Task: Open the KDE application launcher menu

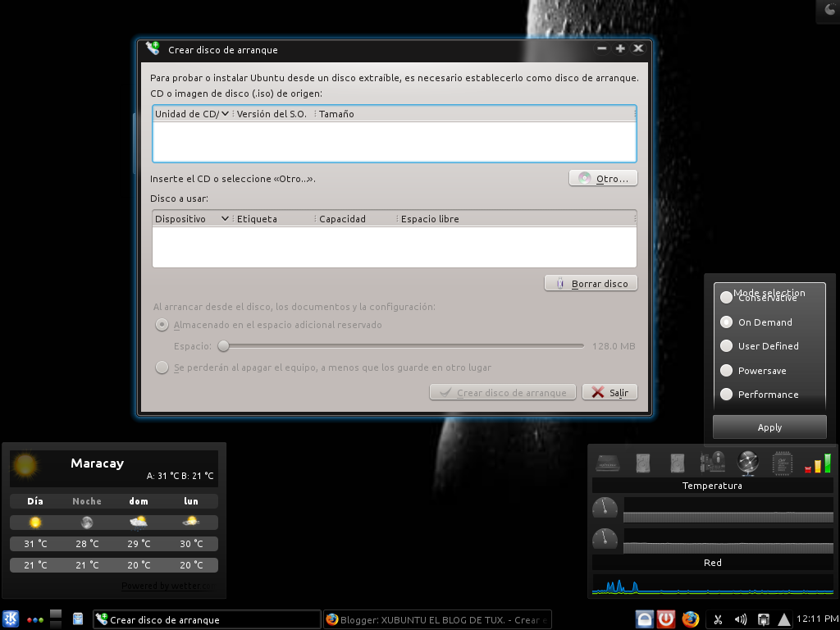Action: (x=11, y=619)
